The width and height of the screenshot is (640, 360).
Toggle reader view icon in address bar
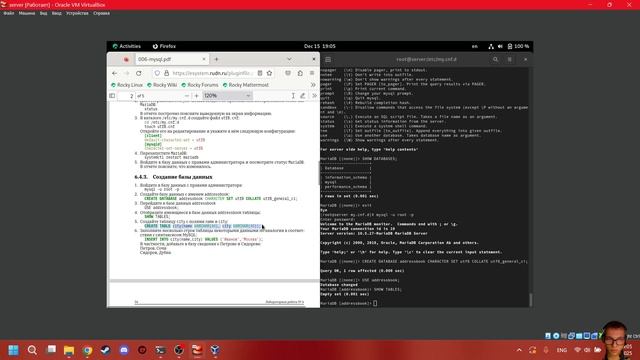pyautogui.click(x=260, y=73)
